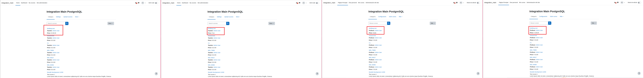Expand grey 'Más' button in fourth panel
The height and width of the screenshot is (78, 644).
(594, 23)
